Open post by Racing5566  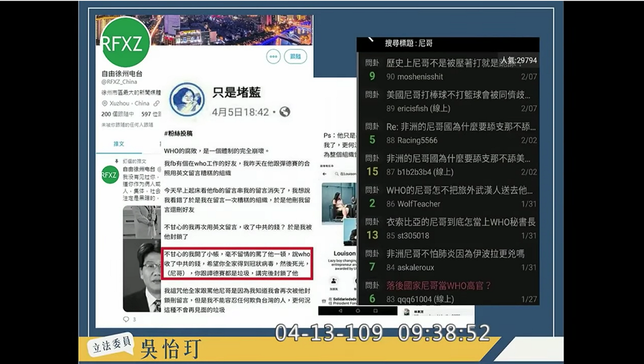pos(448,134)
